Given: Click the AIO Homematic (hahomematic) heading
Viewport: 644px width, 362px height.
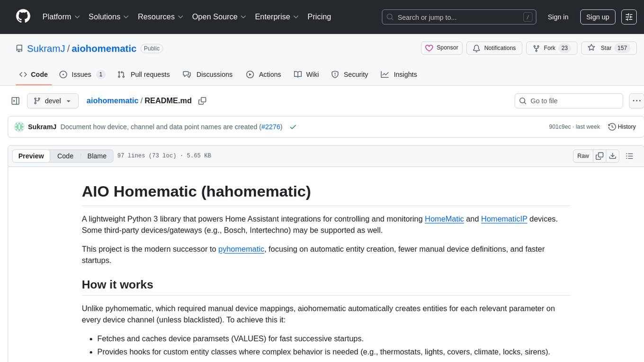Looking at the screenshot, I should (196, 191).
